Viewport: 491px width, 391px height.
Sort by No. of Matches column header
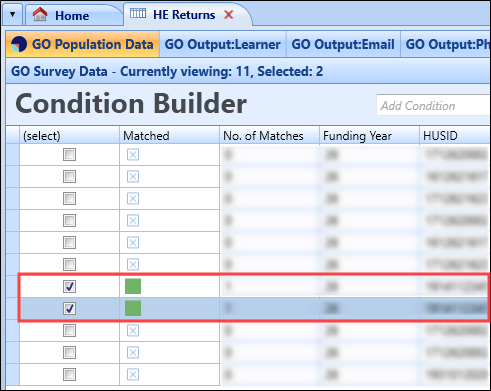[269, 136]
